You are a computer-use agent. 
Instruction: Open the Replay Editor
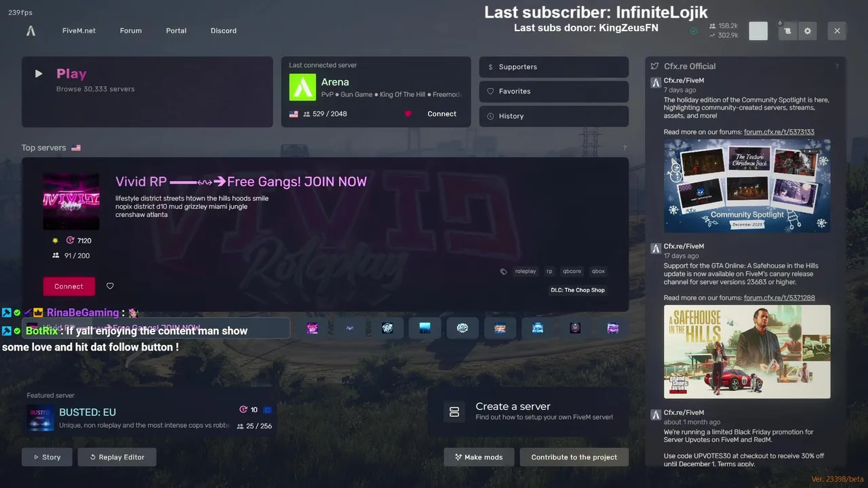[117, 457]
